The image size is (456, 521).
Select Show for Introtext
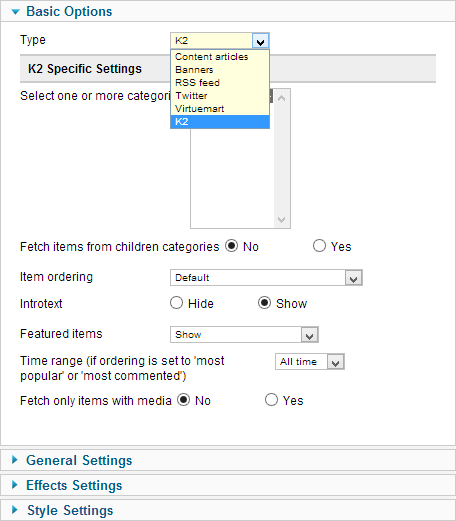pyautogui.click(x=264, y=303)
